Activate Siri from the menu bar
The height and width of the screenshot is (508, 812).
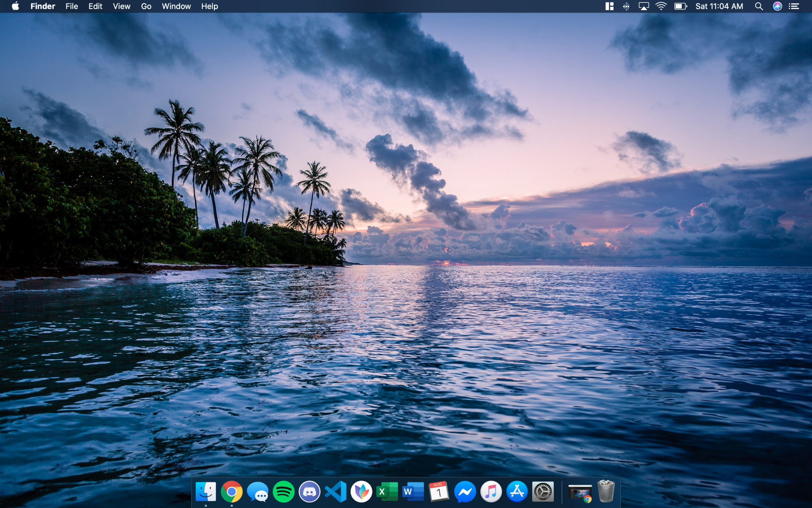click(777, 6)
